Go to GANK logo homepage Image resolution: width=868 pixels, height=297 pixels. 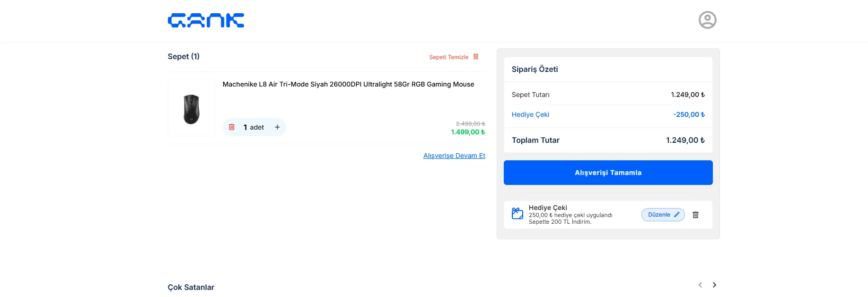[x=206, y=20]
